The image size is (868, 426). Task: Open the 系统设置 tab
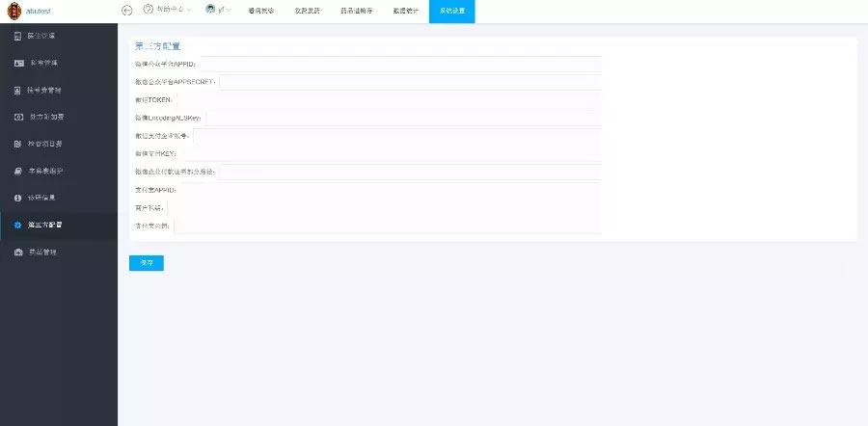(451, 11)
